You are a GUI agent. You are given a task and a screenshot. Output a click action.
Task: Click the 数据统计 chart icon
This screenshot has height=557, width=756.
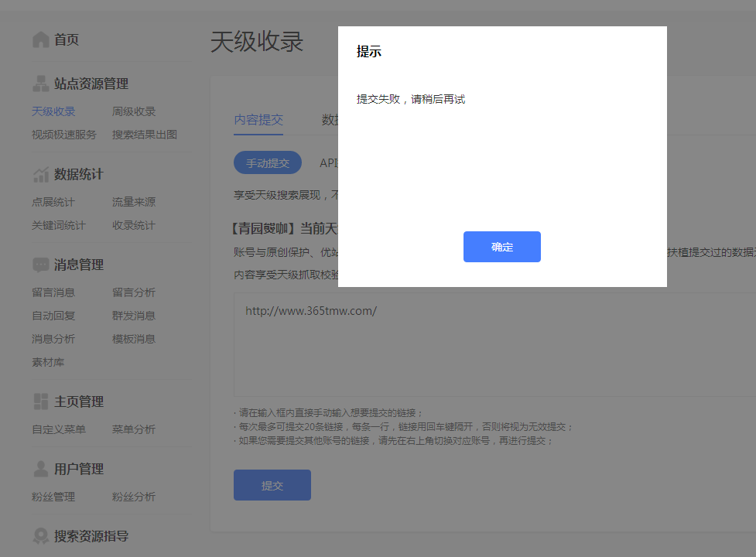click(41, 174)
